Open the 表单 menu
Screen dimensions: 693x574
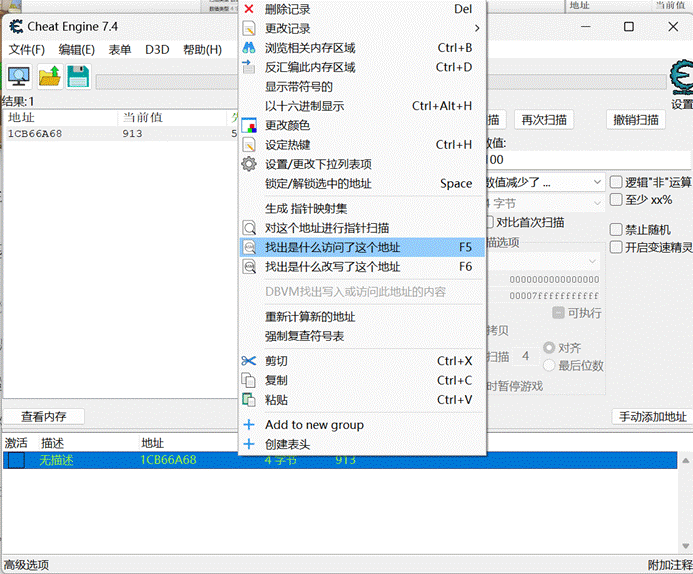[x=120, y=49]
